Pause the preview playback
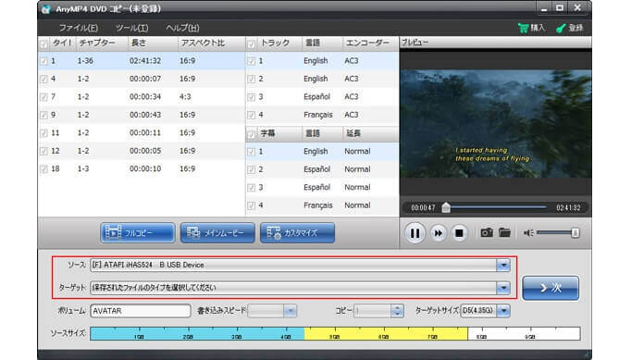This screenshot has width=644, height=360. (x=415, y=233)
